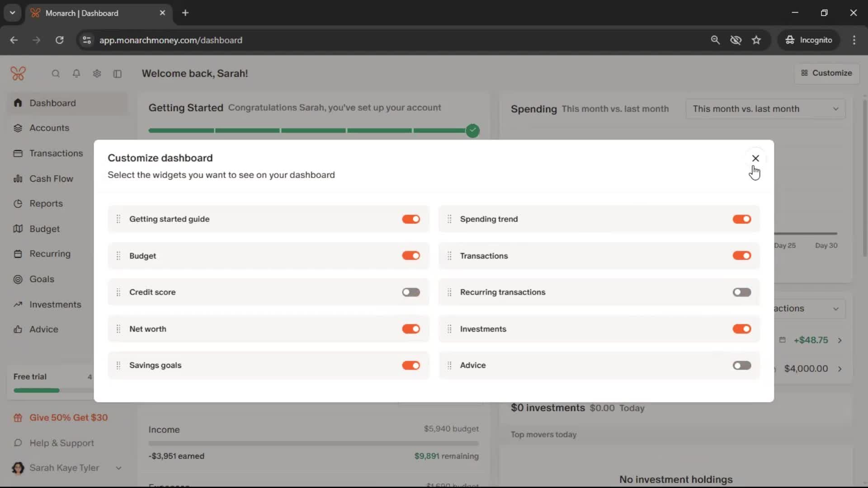This screenshot has height=488, width=868.
Task: Open the search magnifier icon
Action: point(56,74)
